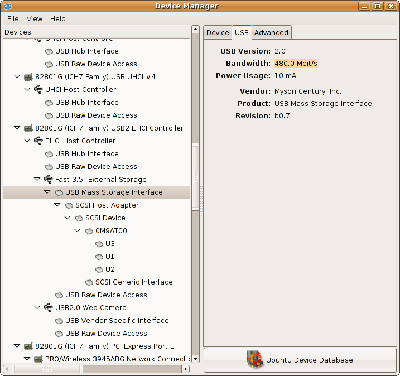The width and height of the screenshot is (400, 376).
Task: Click the icon of USB Hub Interface below EHCI Host Controller
Action: pos(49,154)
